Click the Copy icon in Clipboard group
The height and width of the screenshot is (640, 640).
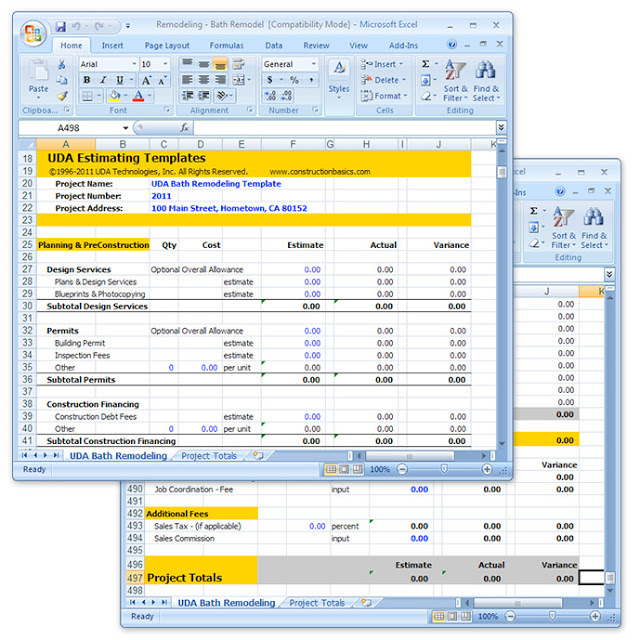pyautogui.click(x=62, y=80)
